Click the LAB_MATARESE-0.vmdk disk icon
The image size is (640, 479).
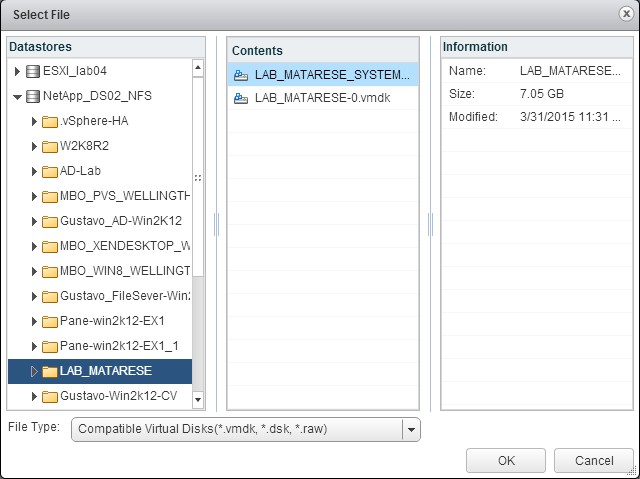pos(241,98)
